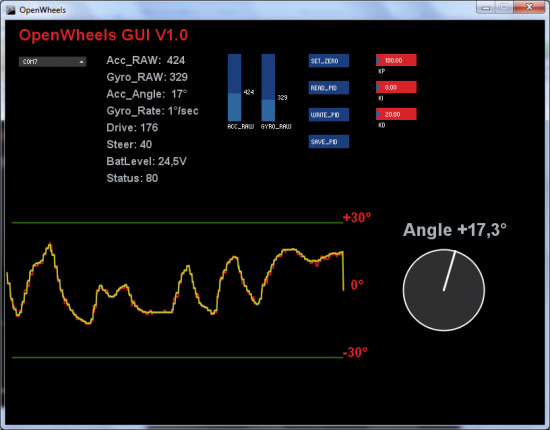Click the circular angle gauge dial
Screen dimensions: 550x430
444,290
